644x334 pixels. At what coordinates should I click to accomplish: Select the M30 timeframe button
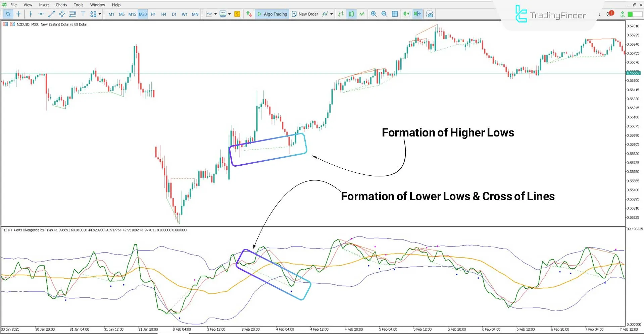pos(142,14)
